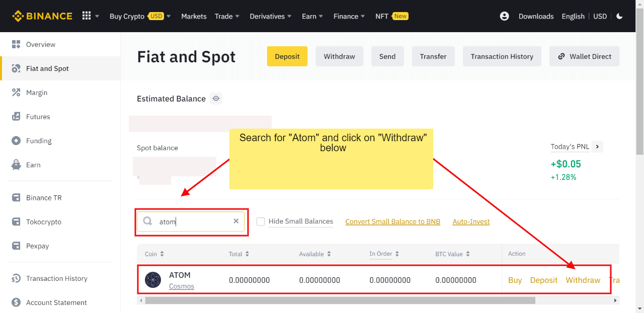Change the USD currency setting

click(600, 16)
